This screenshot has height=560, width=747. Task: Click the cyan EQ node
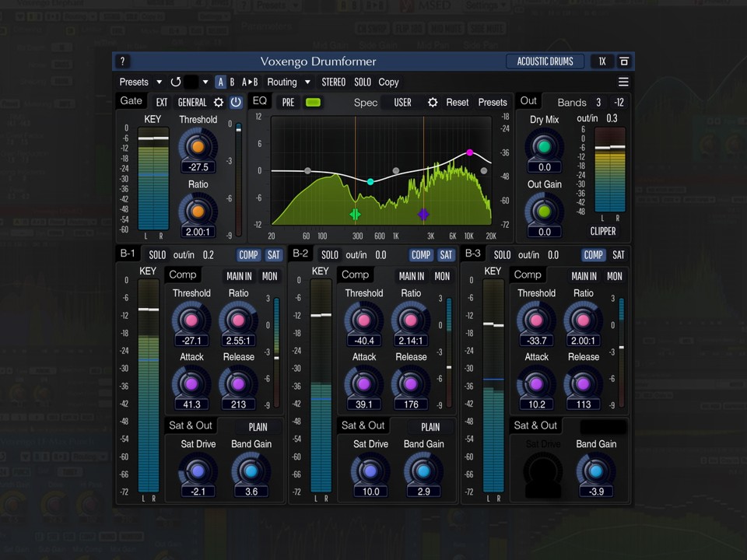coord(370,181)
